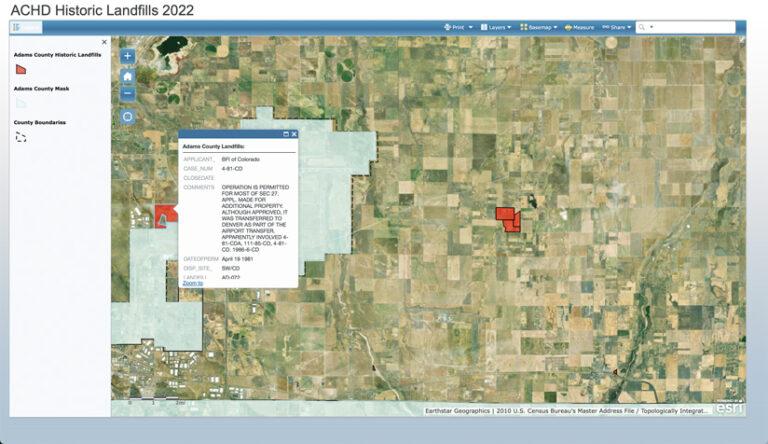Expand the search source dropdown arrow
This screenshot has width=768, height=444.
pyautogui.click(x=651, y=27)
